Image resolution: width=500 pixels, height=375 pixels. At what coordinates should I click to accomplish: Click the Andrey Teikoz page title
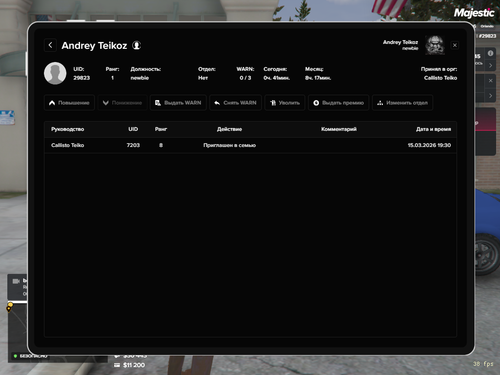click(94, 45)
